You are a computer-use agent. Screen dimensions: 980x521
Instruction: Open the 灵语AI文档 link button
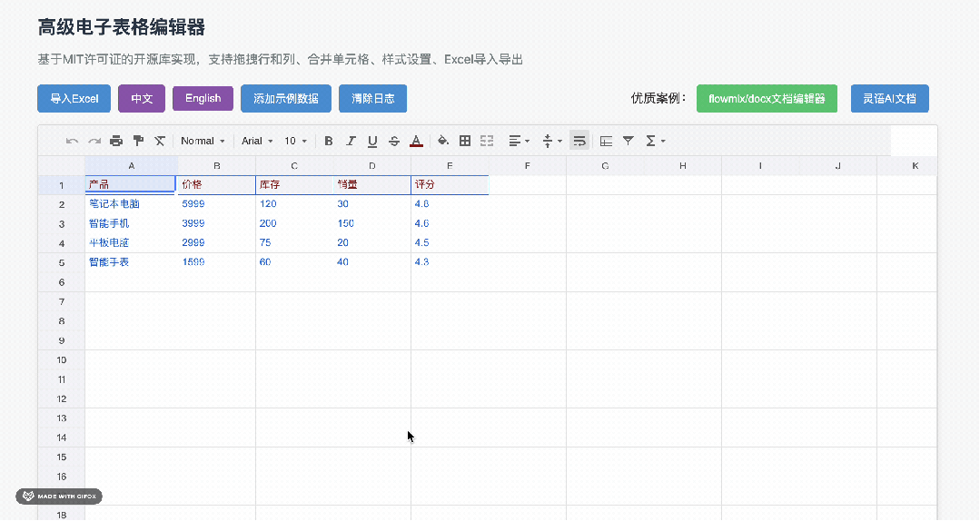coord(889,99)
